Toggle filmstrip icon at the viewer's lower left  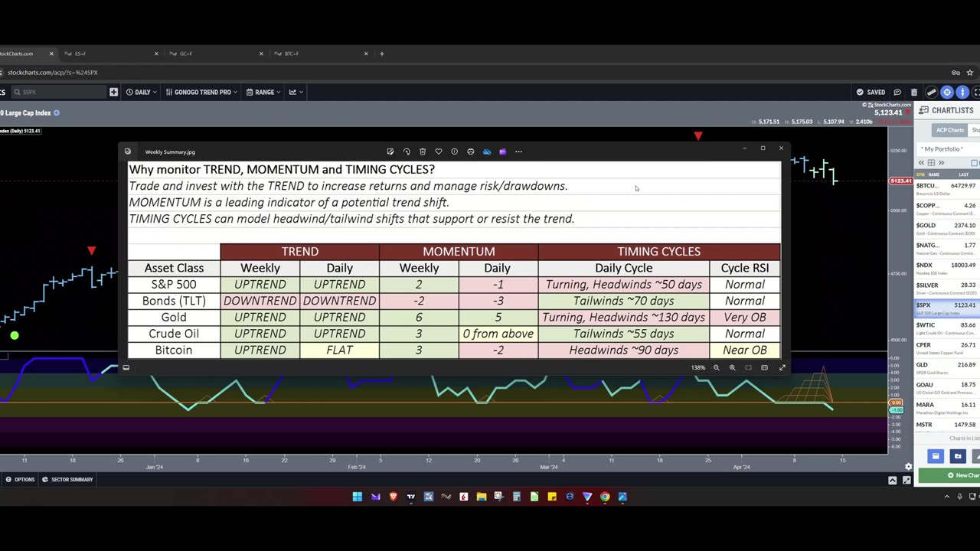(126, 368)
